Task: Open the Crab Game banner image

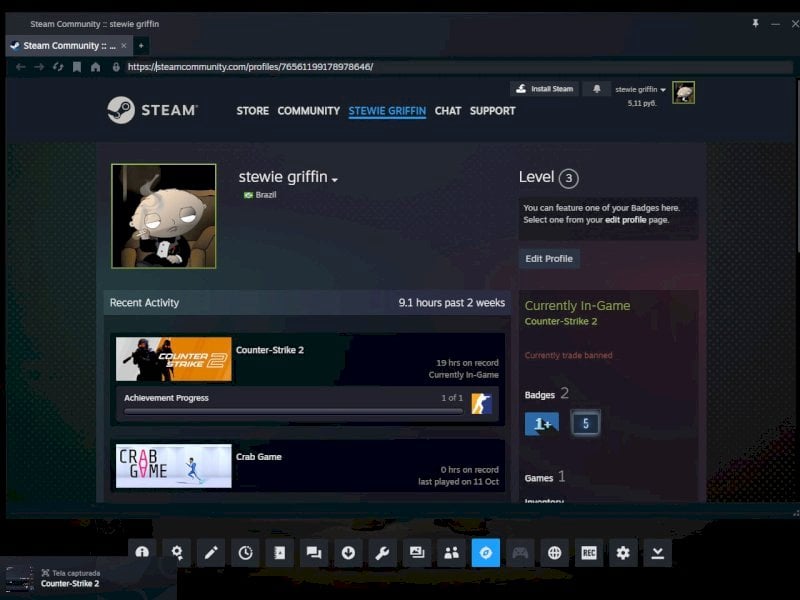Action: pos(173,466)
